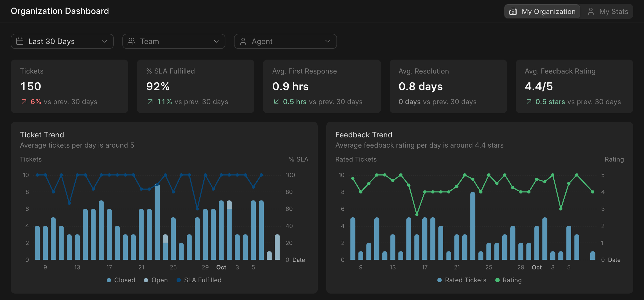Click the lowest point on green Rating line
Viewport: 644px width, 300px height.
coord(417,214)
